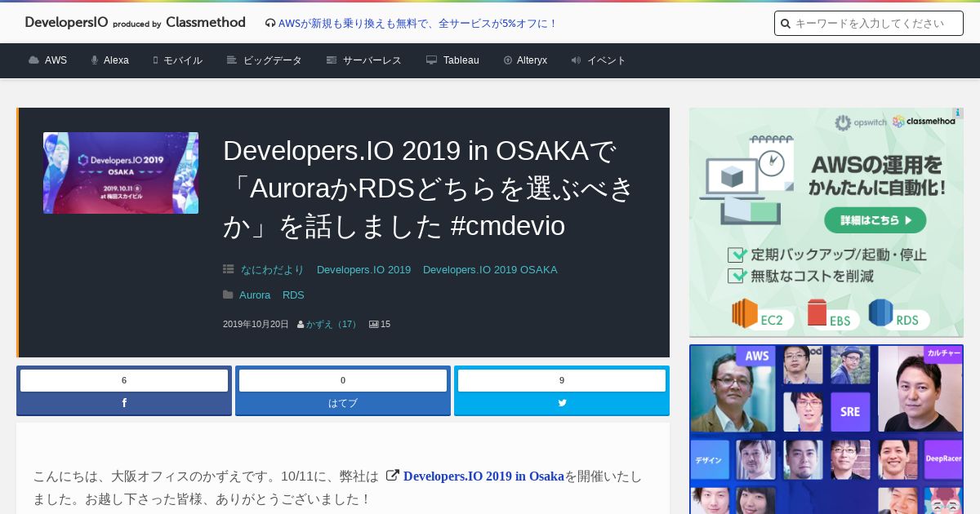Open the Developers.IO 2019 category link
Viewport: 980px width, 514px height.
(x=363, y=269)
